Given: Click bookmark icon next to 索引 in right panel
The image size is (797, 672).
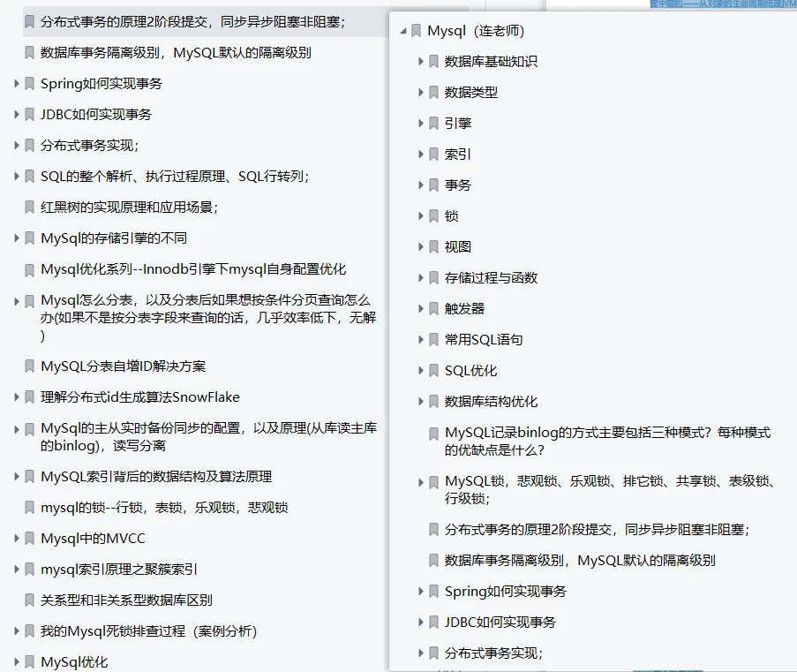Looking at the screenshot, I should tap(433, 155).
